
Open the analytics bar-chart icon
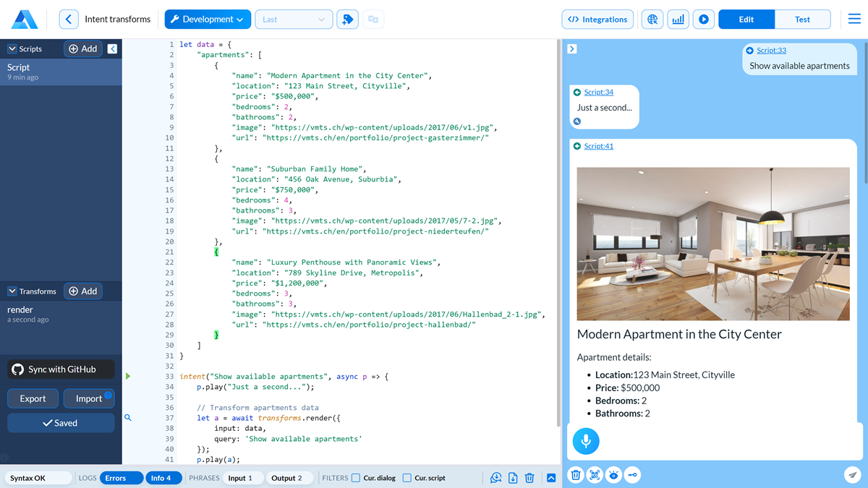(678, 19)
